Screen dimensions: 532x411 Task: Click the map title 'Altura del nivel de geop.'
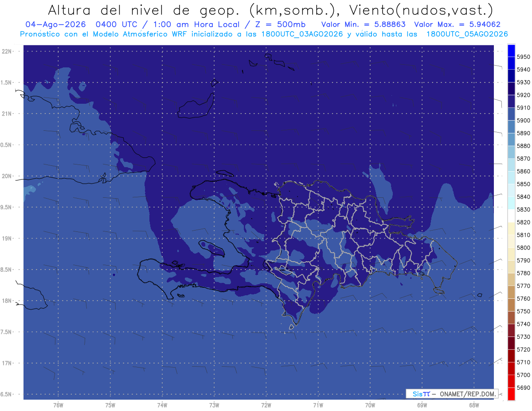143,10
